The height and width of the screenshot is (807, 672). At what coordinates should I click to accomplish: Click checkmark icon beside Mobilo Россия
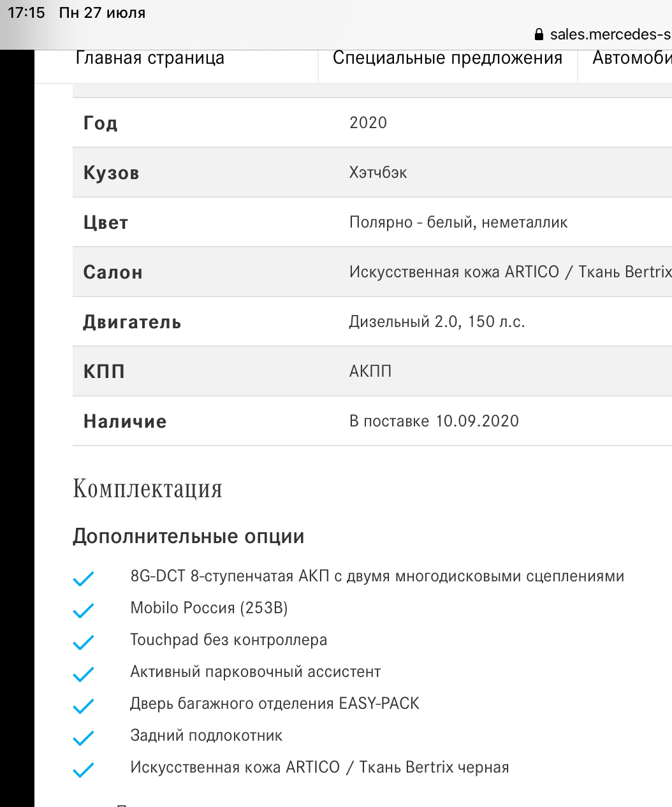(84, 611)
